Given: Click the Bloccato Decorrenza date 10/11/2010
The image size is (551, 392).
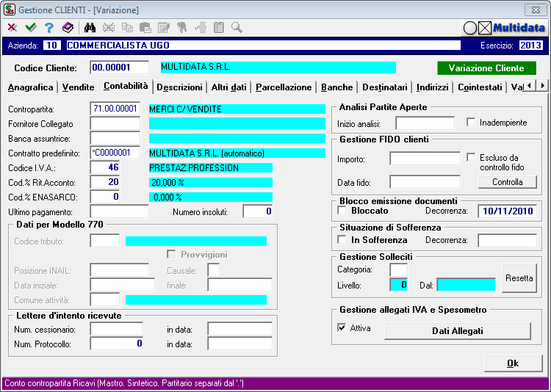Looking at the screenshot, I should tap(508, 211).
